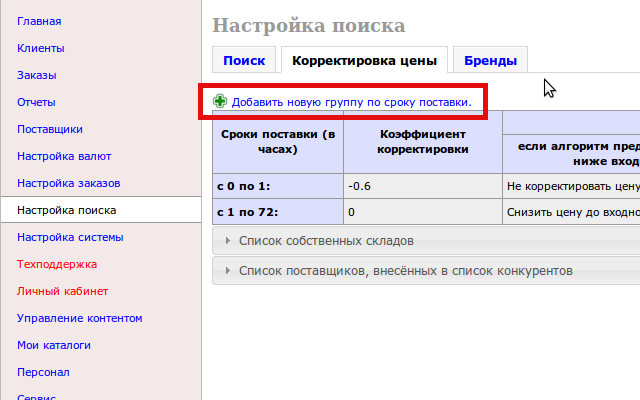Navigate to 'Заказы' in the sidebar
This screenshot has height=400, width=640.
pyautogui.click(x=36, y=75)
